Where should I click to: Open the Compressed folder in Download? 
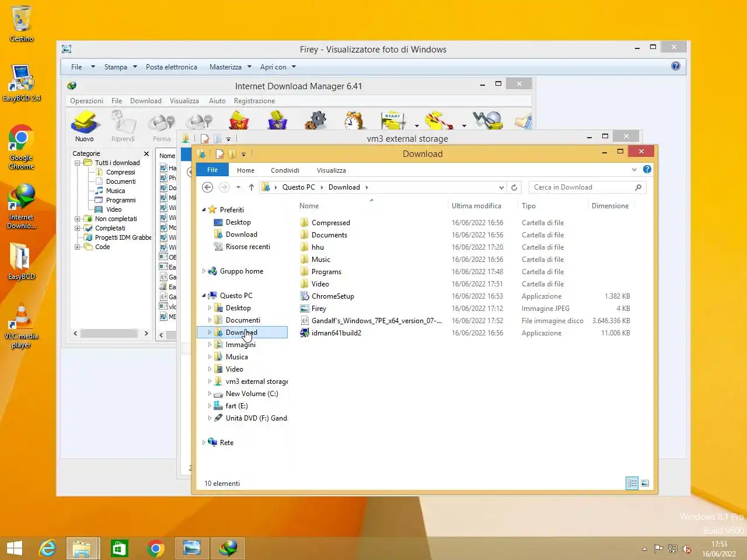pyautogui.click(x=330, y=223)
